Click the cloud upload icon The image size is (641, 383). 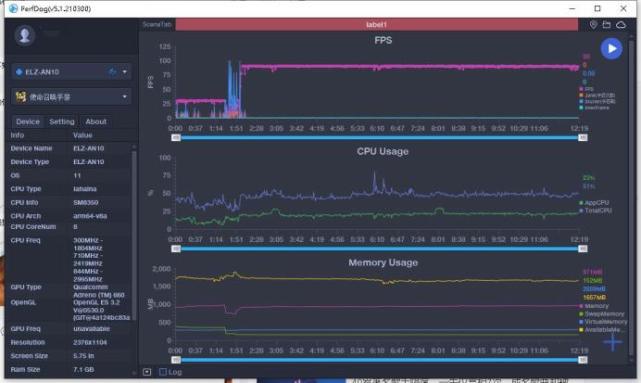(621, 25)
